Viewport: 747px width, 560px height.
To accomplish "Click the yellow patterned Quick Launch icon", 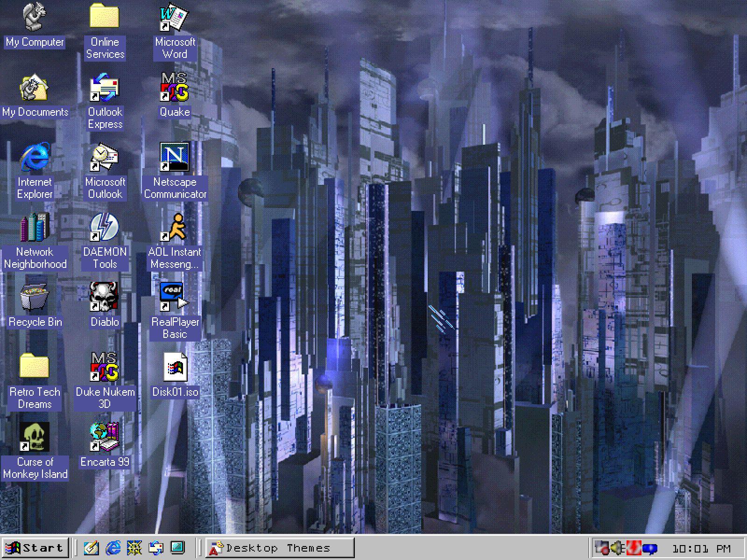I will pos(134,547).
